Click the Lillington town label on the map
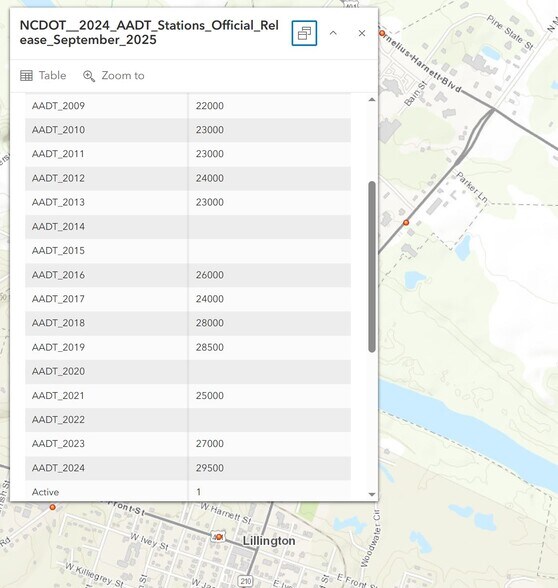The height and width of the screenshot is (588, 558). click(269, 541)
